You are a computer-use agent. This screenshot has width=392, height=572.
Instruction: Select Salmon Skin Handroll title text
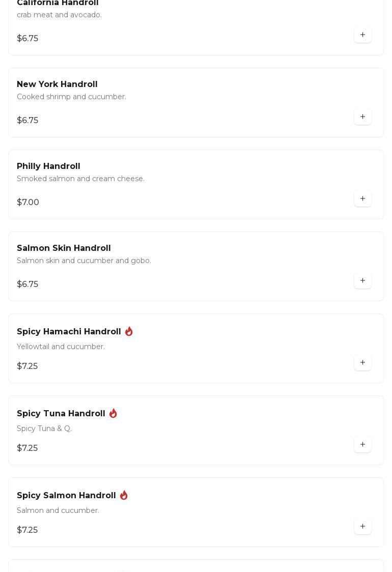point(64,248)
